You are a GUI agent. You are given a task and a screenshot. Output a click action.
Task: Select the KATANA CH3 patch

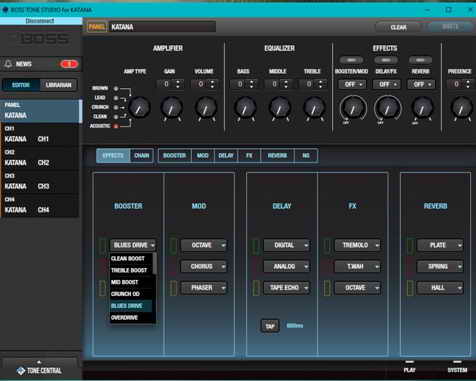(x=40, y=182)
